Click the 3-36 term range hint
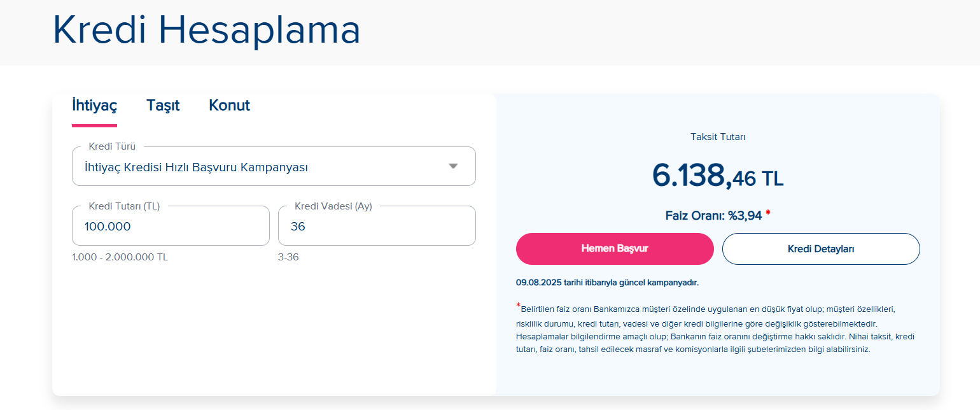The width and height of the screenshot is (980, 410). 288,257
